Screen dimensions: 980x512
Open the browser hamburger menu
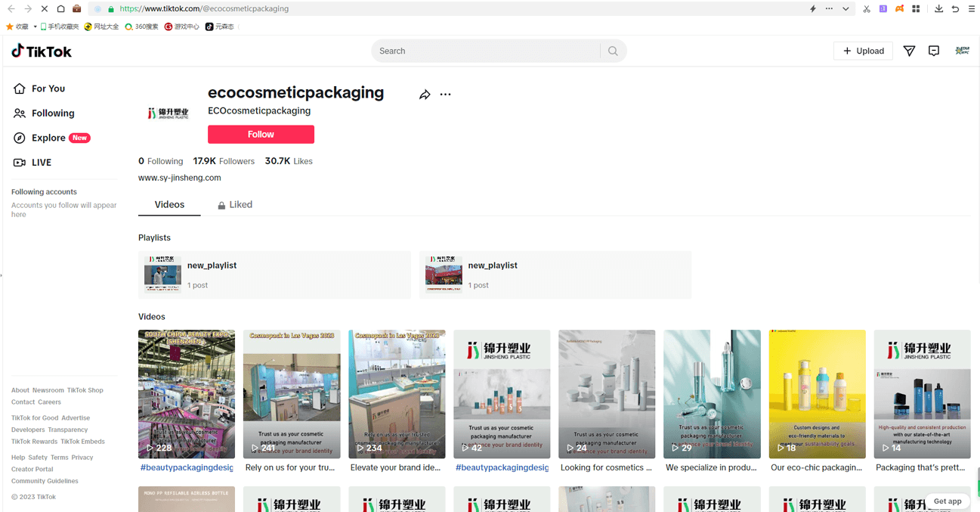coord(972,9)
